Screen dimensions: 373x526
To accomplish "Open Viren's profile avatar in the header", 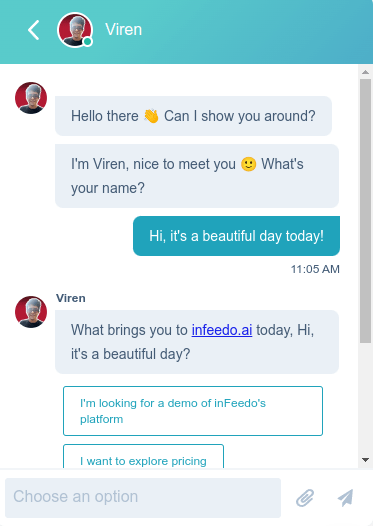I will coord(75,30).
